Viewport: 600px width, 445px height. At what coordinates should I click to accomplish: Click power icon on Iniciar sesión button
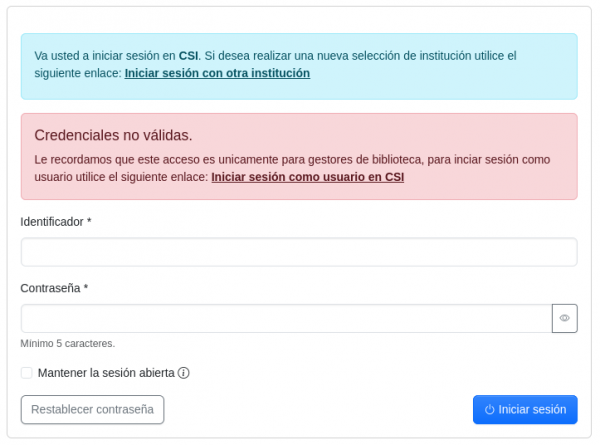point(490,409)
